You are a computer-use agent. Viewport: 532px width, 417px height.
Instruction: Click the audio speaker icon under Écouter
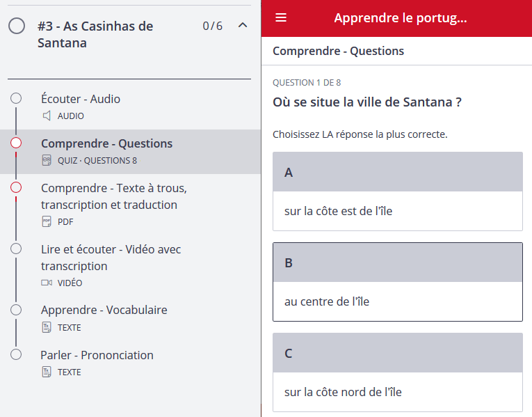47,116
